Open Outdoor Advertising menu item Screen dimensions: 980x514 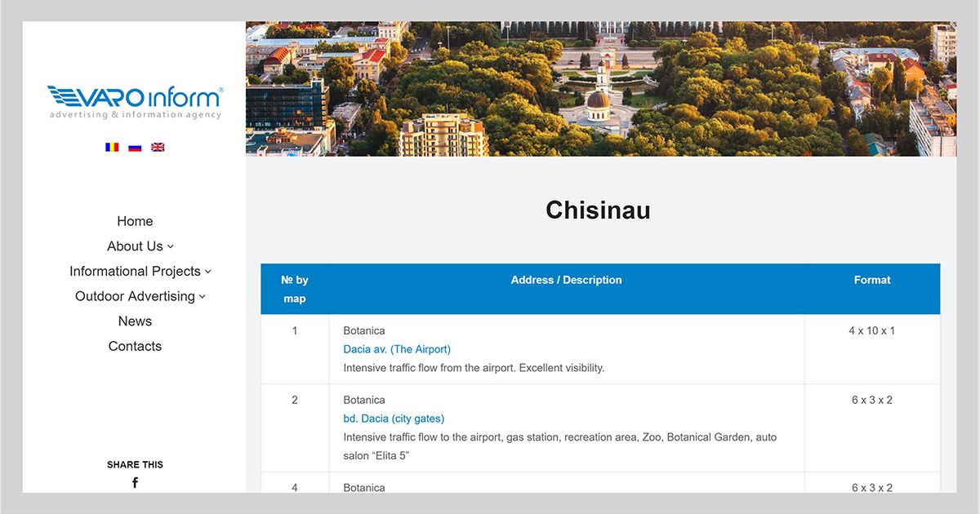tap(135, 296)
